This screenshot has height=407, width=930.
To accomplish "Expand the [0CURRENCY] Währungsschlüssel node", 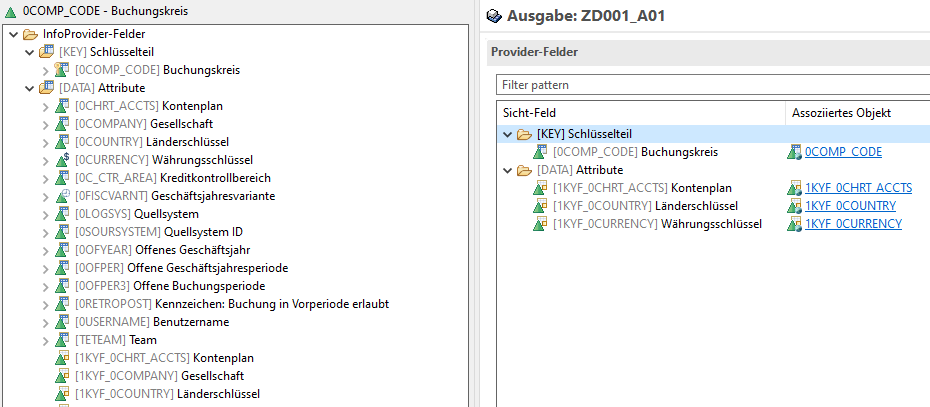I will [x=46, y=160].
